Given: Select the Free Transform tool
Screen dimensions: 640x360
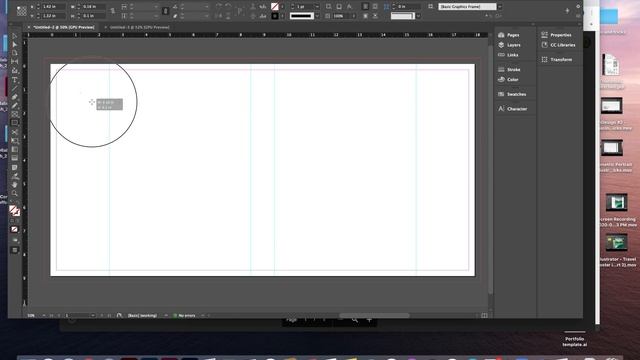Looking at the screenshot, I should 15,141.
